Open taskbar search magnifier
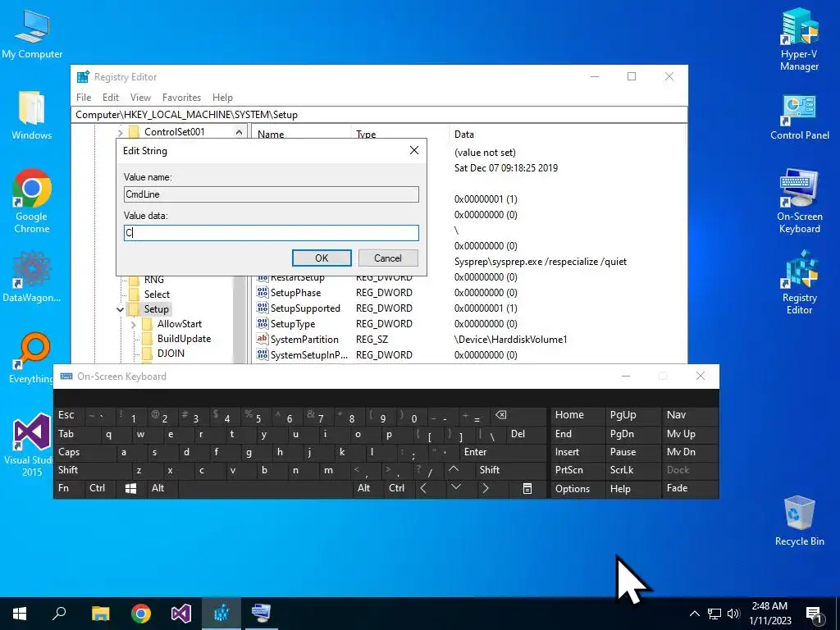 click(x=59, y=614)
